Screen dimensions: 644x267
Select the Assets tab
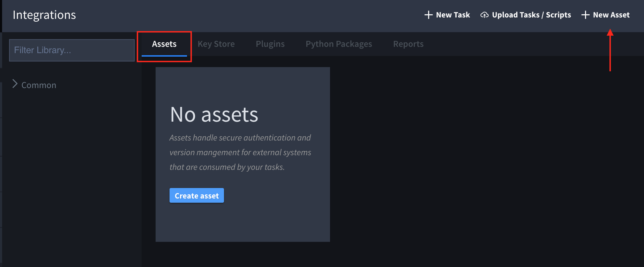[164, 44]
